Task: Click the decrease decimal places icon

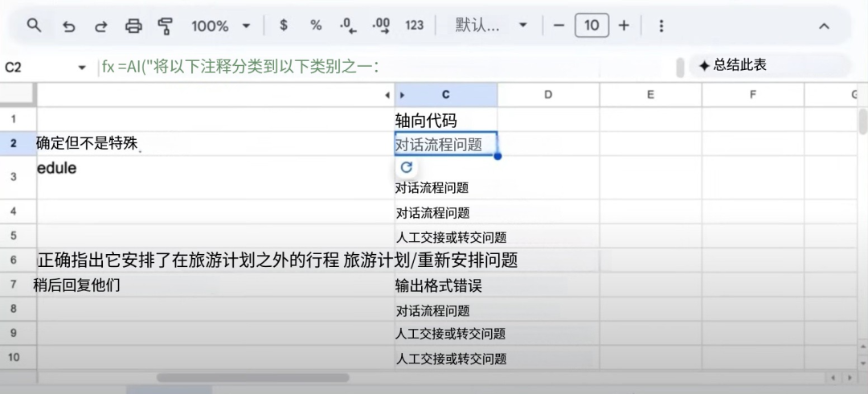Action: (348, 26)
